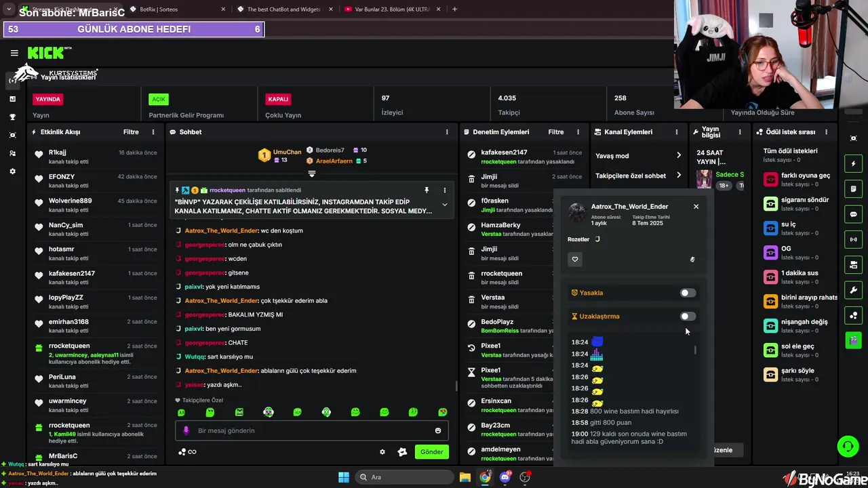This screenshot has width=868, height=488.
Task: Open Denetim Eylemleri panel three-dot menu
Action: (578, 132)
